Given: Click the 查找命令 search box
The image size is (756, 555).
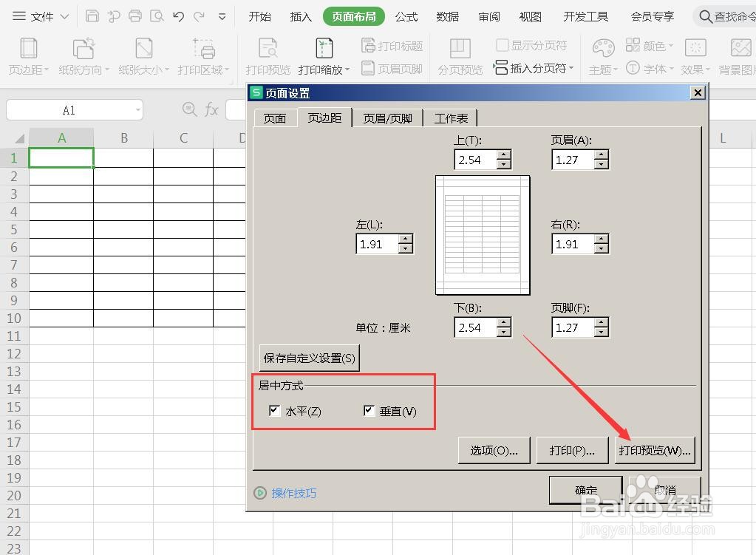Looking at the screenshot, I should 725,17.
